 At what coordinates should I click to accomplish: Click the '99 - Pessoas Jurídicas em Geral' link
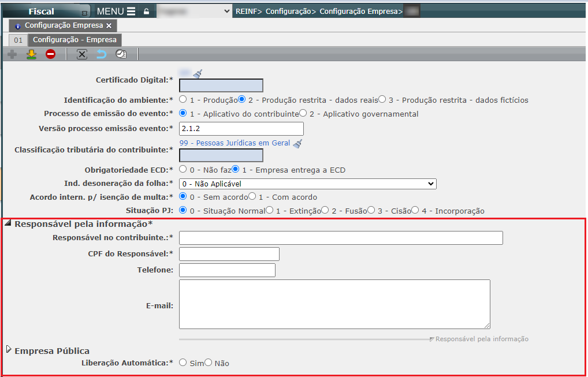(235, 143)
